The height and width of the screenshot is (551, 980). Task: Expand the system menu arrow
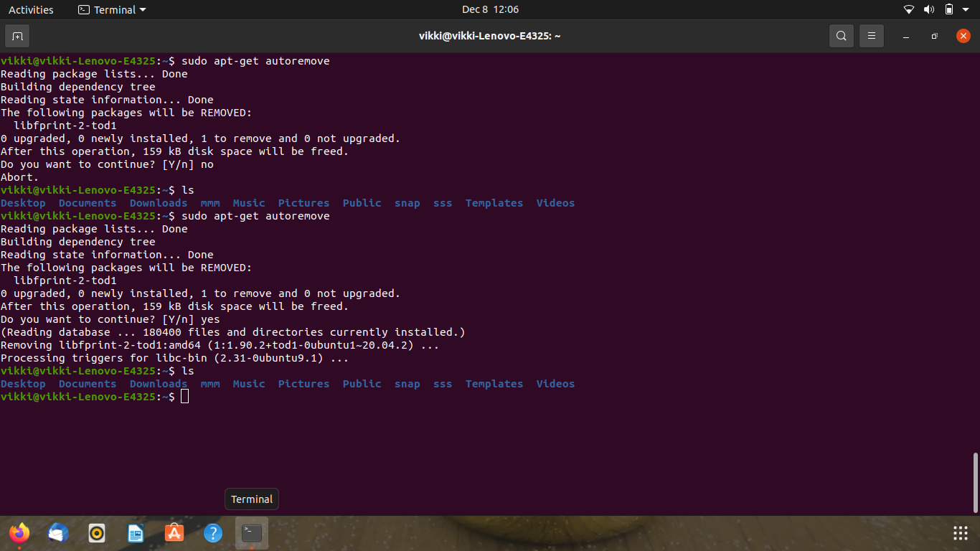click(967, 9)
